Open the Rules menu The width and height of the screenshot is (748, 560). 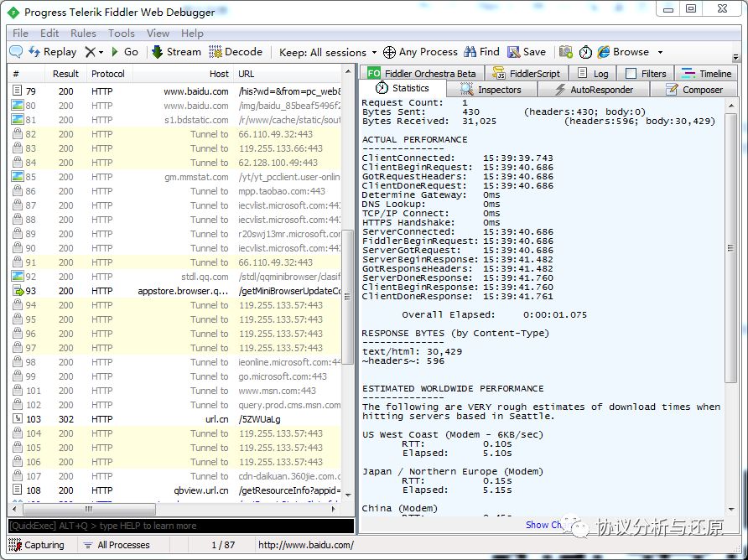83,34
